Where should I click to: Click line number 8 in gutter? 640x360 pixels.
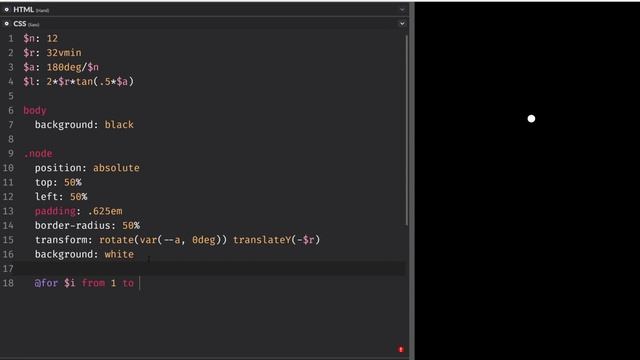11,139
